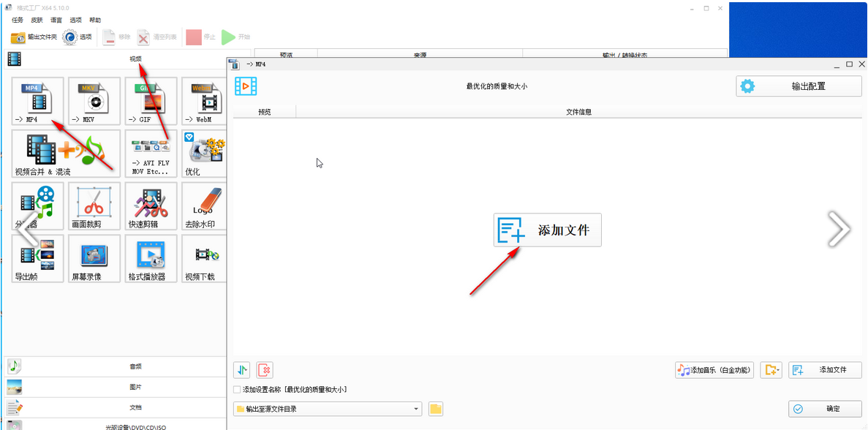The image size is (868, 430).
Task: Open the -> MKV conversion tile
Action: coord(94,101)
